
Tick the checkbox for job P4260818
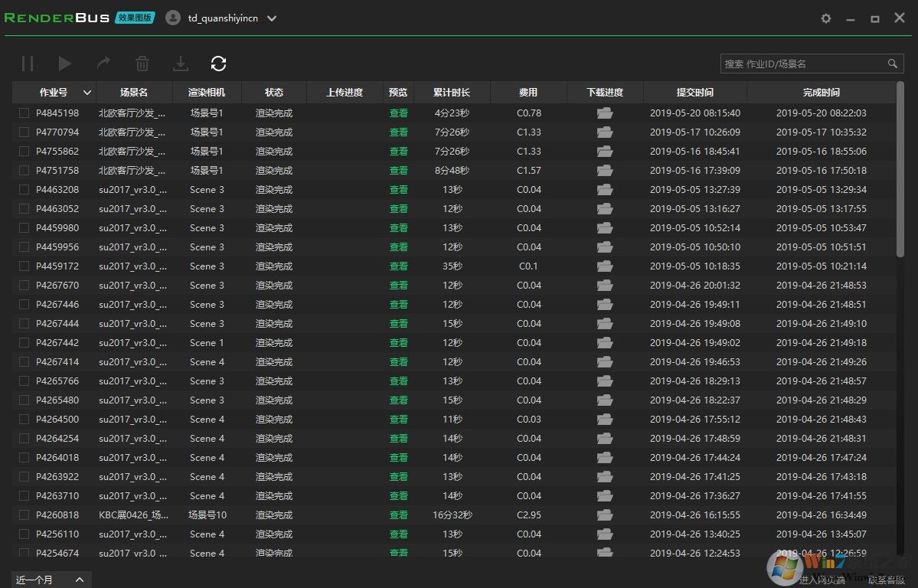[24, 514]
